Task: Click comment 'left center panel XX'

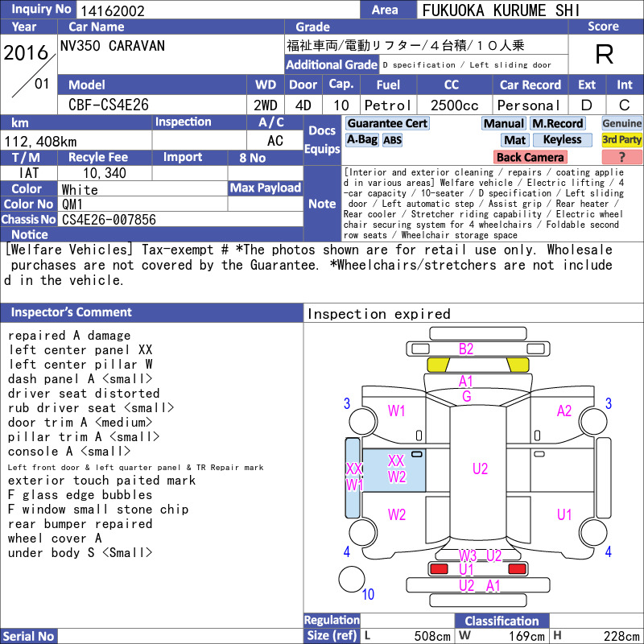Action: (x=80, y=350)
